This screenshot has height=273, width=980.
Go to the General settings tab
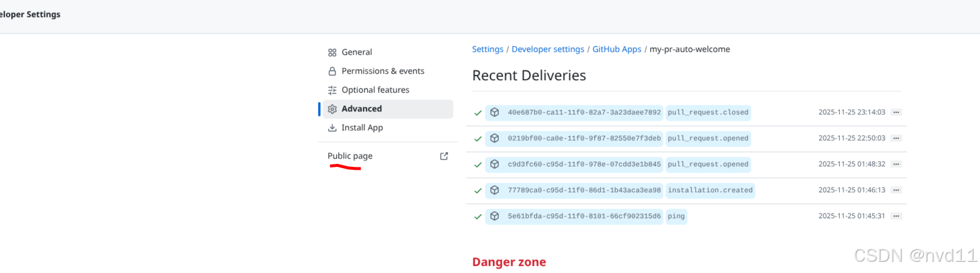[x=357, y=52]
